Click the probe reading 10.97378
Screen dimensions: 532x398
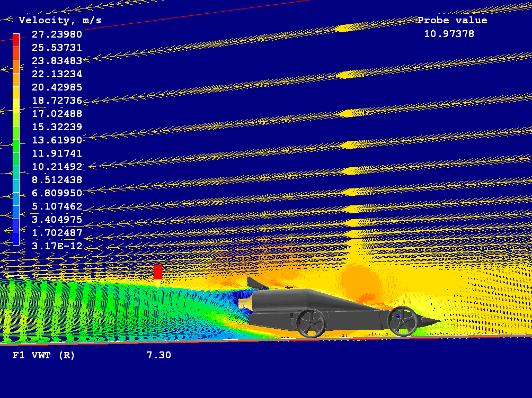[x=449, y=34]
